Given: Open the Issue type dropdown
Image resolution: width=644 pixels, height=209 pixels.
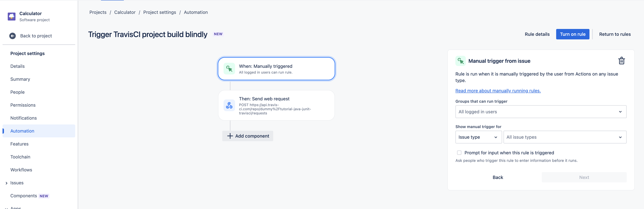Looking at the screenshot, I should (478, 137).
